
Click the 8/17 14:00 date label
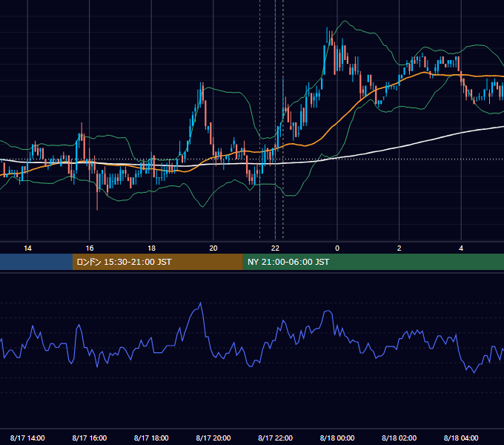tap(27, 438)
